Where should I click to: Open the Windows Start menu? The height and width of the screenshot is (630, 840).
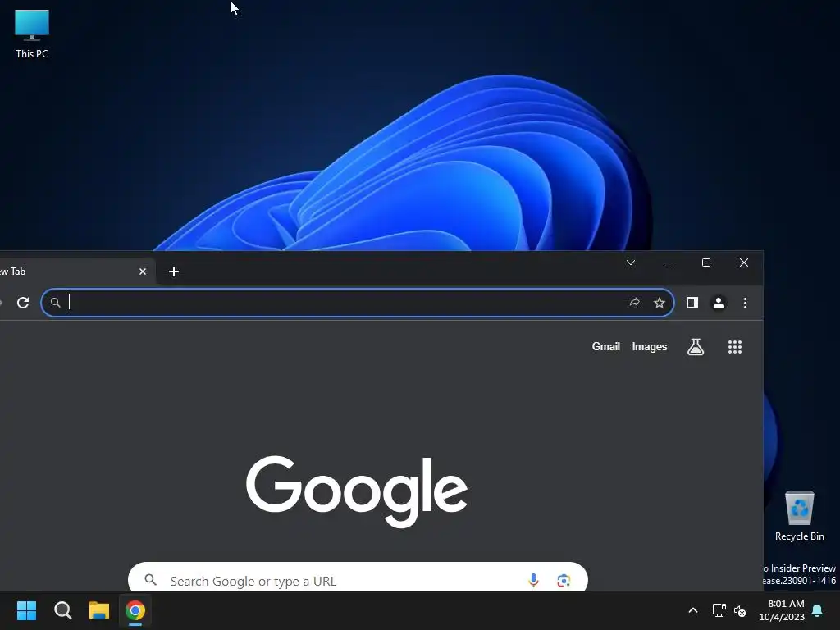[26, 610]
